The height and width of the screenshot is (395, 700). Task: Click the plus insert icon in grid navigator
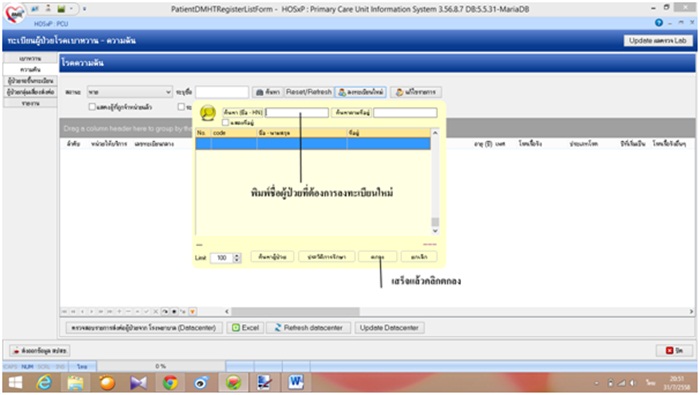pyautogui.click(x=119, y=312)
